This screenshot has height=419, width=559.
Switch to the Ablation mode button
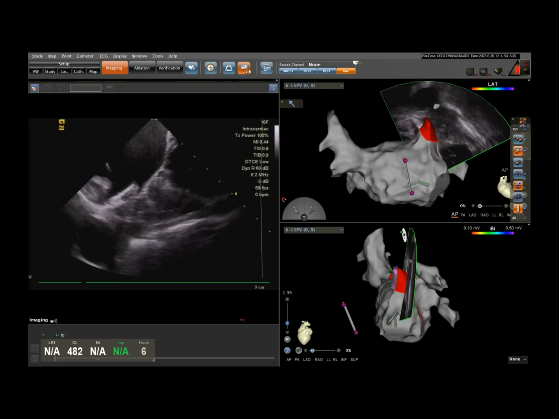[142, 67]
